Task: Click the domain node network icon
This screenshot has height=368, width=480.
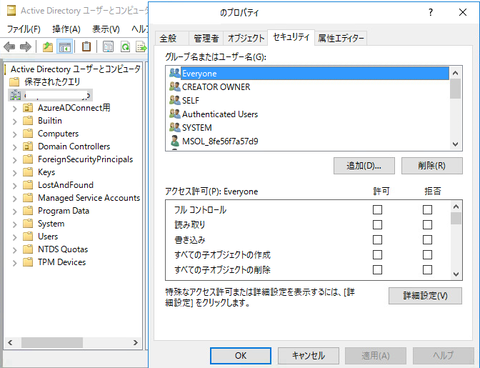Action: [x=15, y=95]
